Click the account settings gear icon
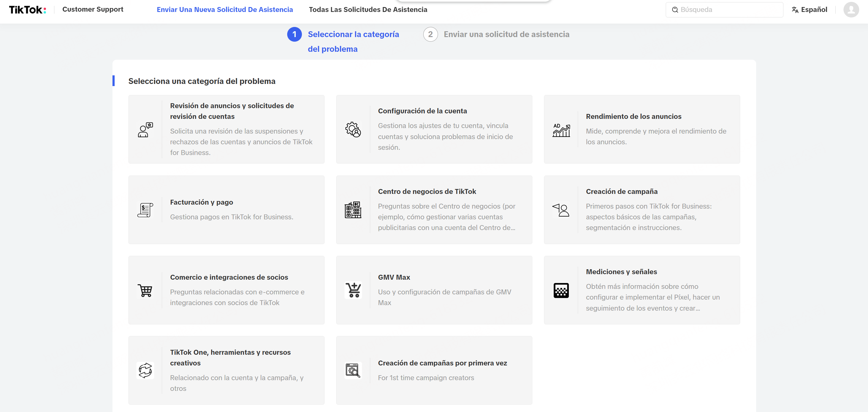Viewport: 868px width, 412px height. pos(353,130)
